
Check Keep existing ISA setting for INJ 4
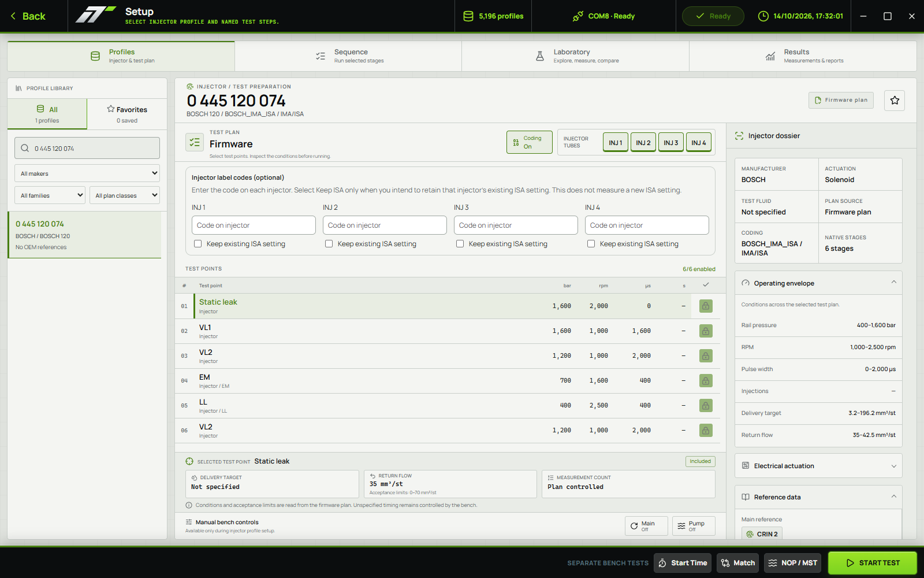pyautogui.click(x=591, y=244)
